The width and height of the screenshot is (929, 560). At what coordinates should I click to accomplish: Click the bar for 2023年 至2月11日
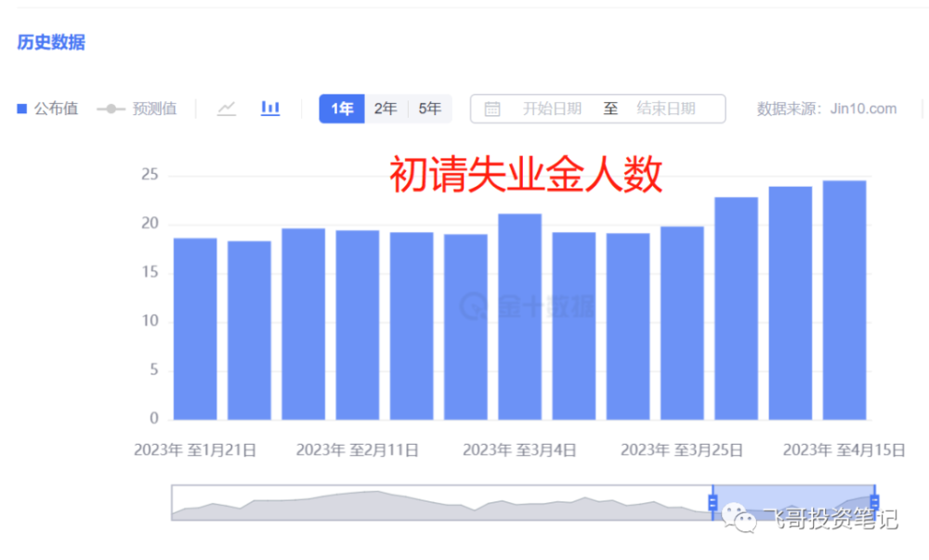click(358, 325)
